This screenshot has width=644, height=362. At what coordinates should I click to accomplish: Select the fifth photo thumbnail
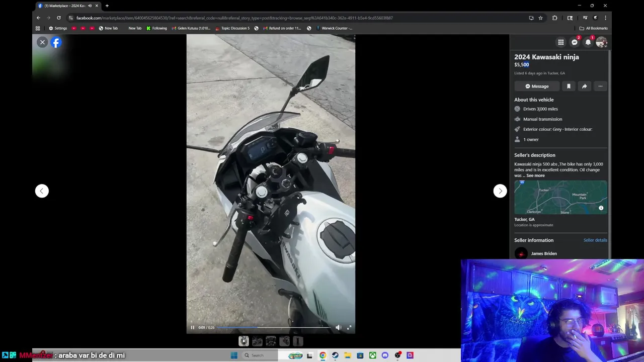[298, 341]
